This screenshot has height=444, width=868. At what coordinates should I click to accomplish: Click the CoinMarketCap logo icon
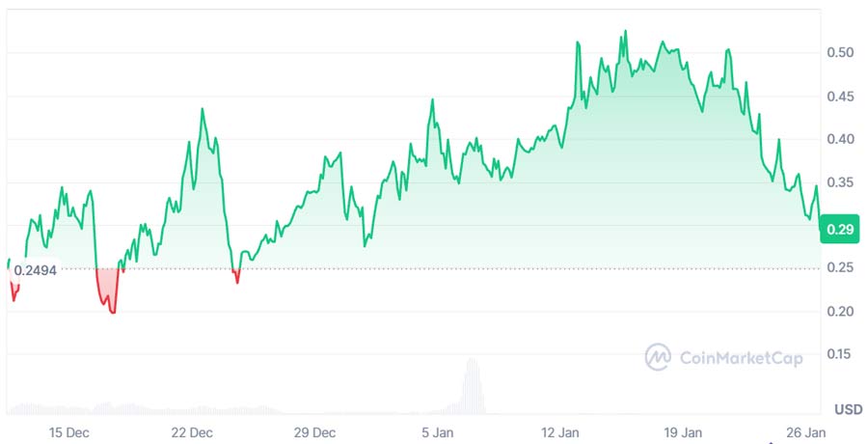pyautogui.click(x=659, y=357)
